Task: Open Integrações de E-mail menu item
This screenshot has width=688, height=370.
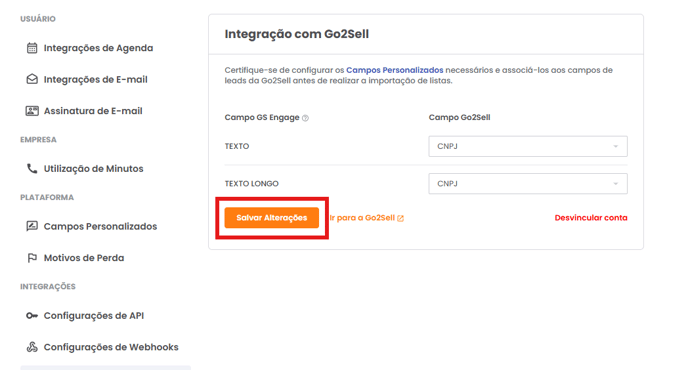Action: point(96,79)
